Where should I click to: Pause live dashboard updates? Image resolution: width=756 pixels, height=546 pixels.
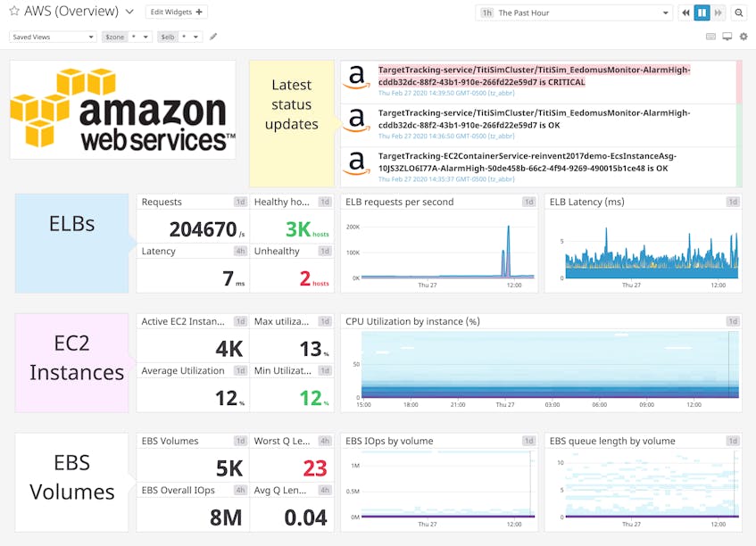pos(702,13)
